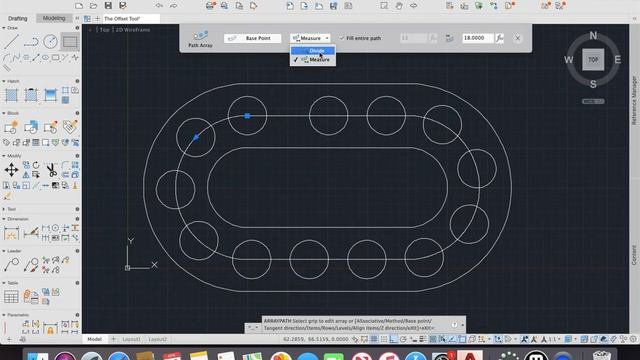
Task: Close the Path Array toolbar
Action: [x=518, y=38]
